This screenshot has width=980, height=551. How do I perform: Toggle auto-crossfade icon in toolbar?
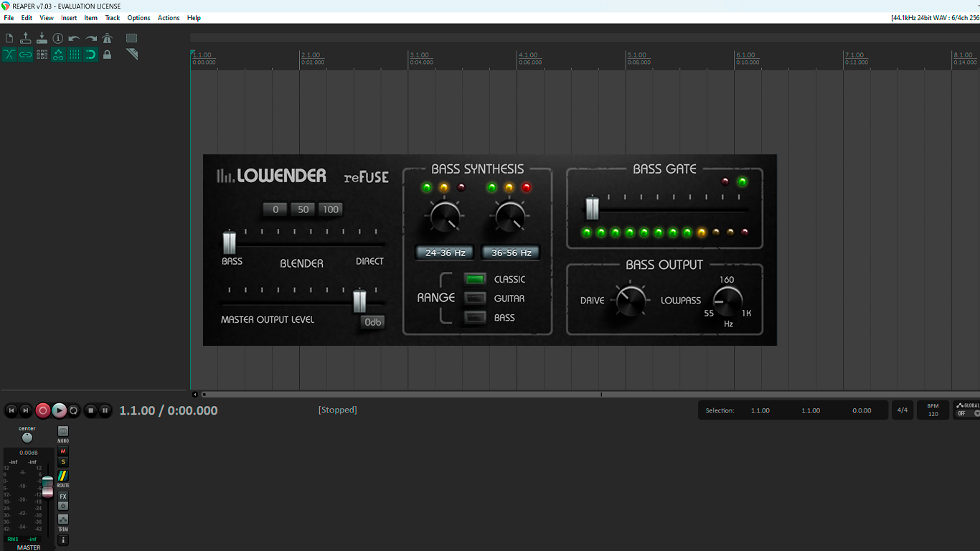pos(9,55)
